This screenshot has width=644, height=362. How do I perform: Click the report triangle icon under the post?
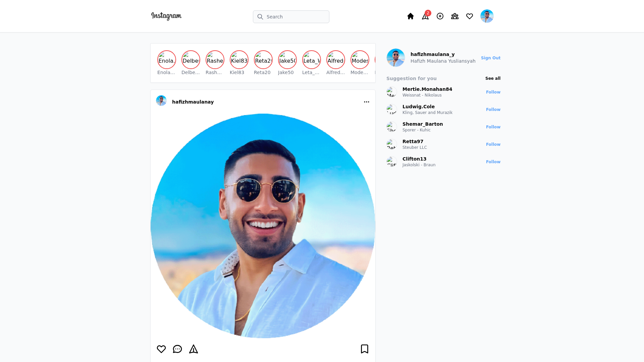pos(194,349)
